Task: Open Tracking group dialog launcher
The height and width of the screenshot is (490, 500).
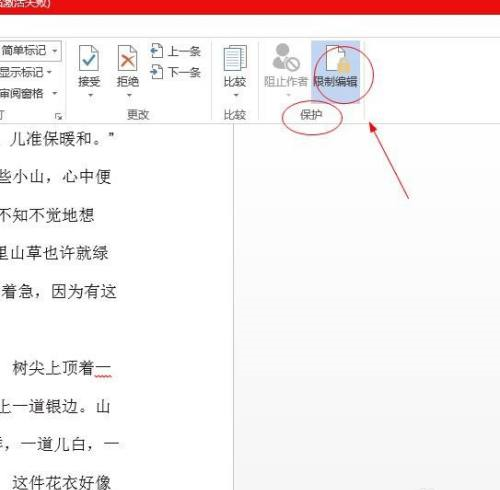Action: (59, 116)
